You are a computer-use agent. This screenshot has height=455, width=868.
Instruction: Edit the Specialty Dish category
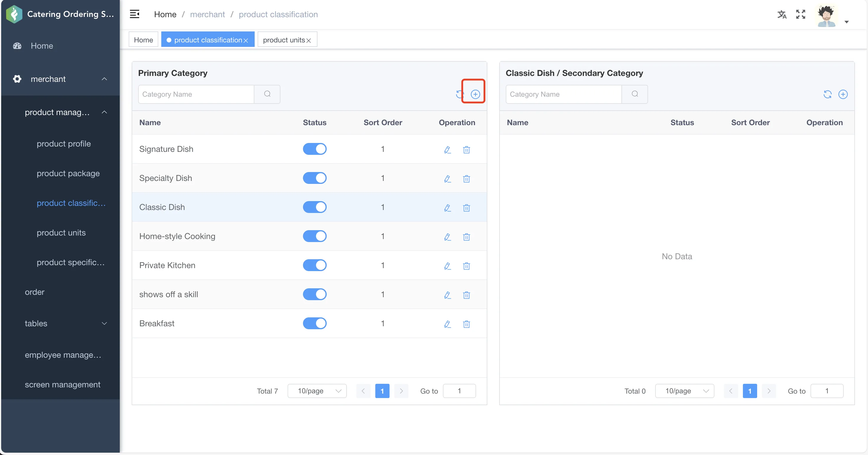pos(447,178)
